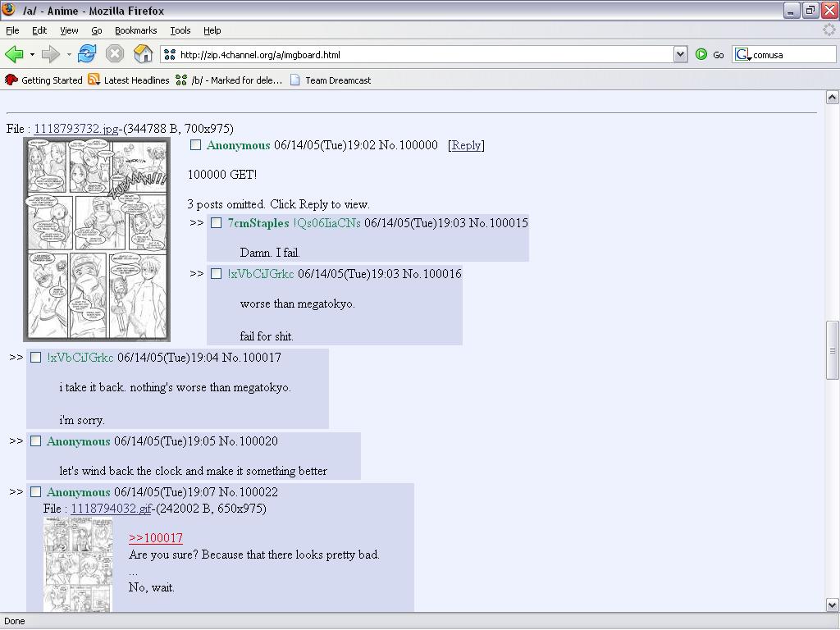Open the 1118793732.jpg file link

[x=76, y=129]
